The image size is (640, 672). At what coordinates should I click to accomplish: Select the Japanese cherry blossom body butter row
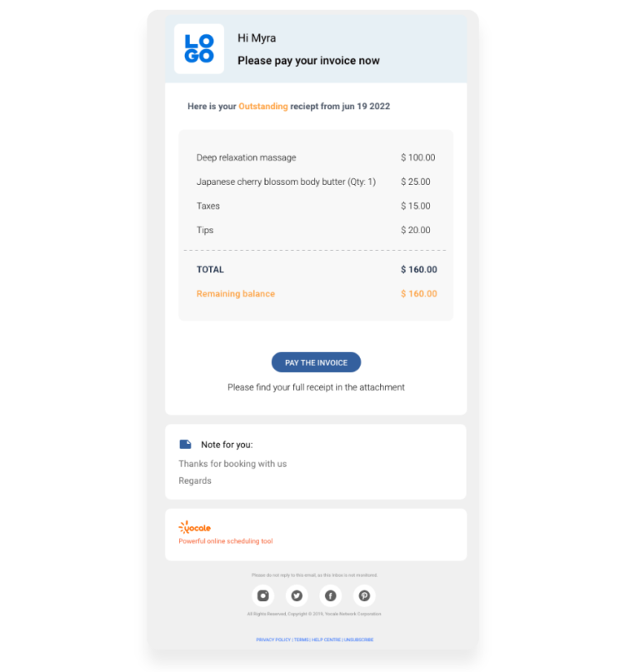(x=316, y=182)
